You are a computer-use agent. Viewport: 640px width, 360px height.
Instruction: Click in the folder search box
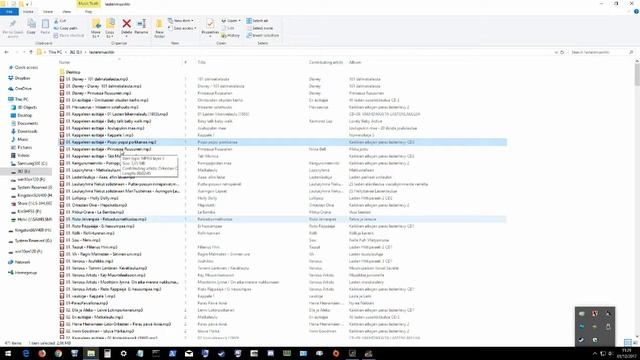coord(602,52)
